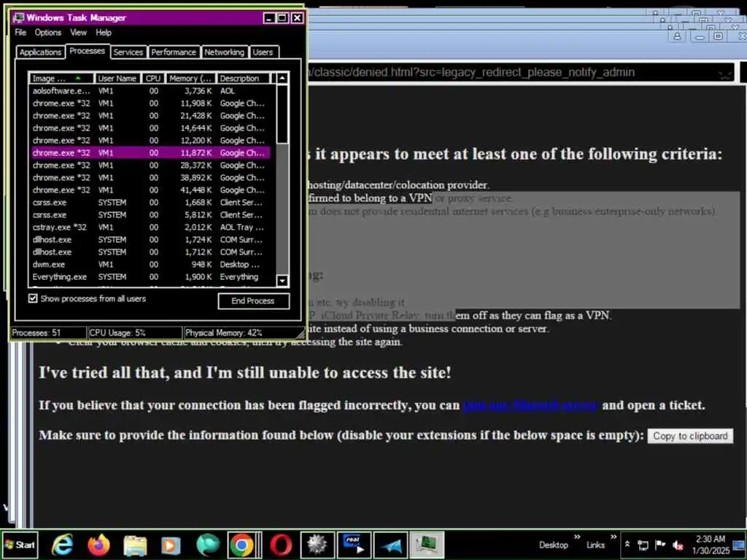Select dllhost.exe row using 1,724 K

tap(150, 239)
